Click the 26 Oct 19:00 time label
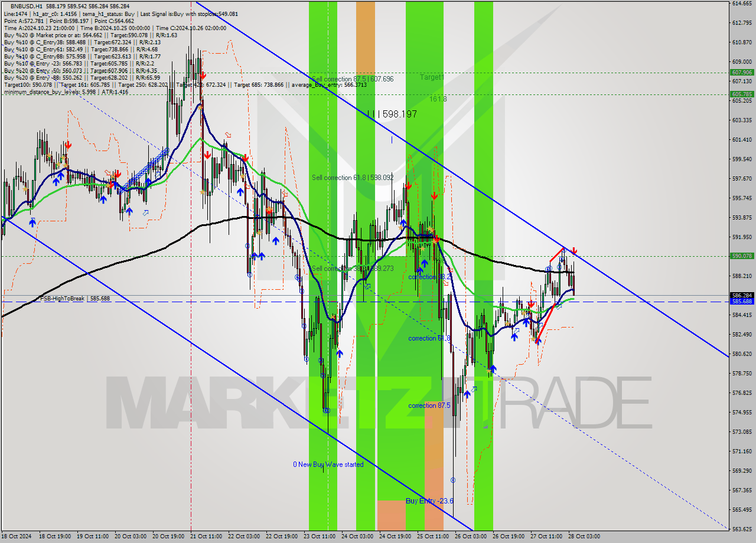756x543 pixels. (x=508, y=537)
